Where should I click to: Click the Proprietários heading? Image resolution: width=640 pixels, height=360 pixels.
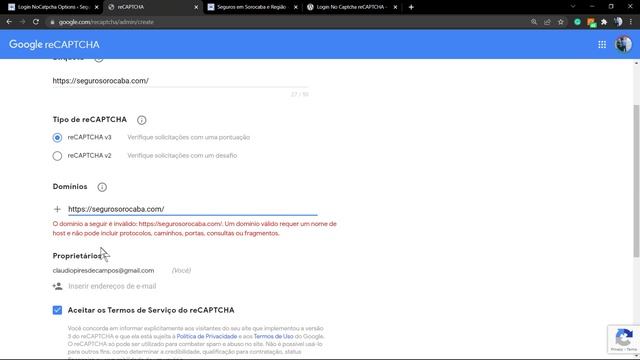(x=77, y=256)
